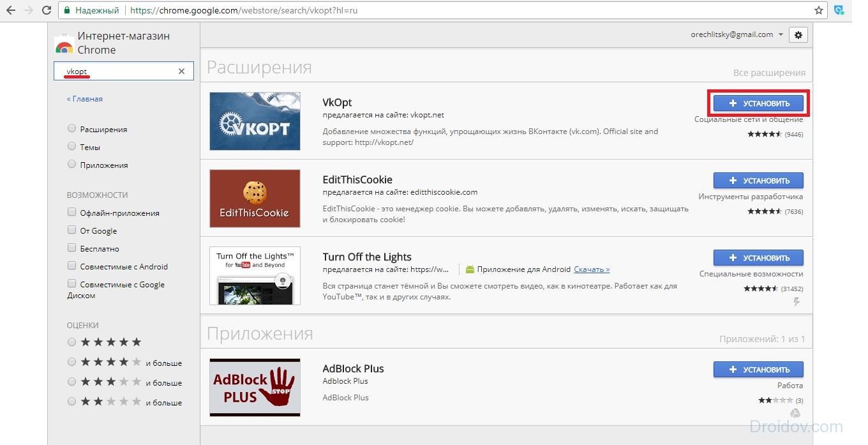Go forward with the browser forward arrow
Screen dimensions: 868x445
(29, 10)
